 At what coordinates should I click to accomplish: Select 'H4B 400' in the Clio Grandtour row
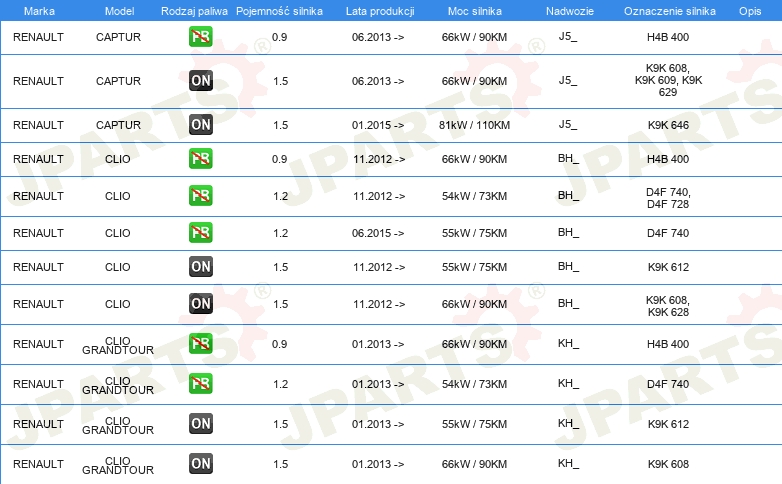pyautogui.click(x=668, y=344)
